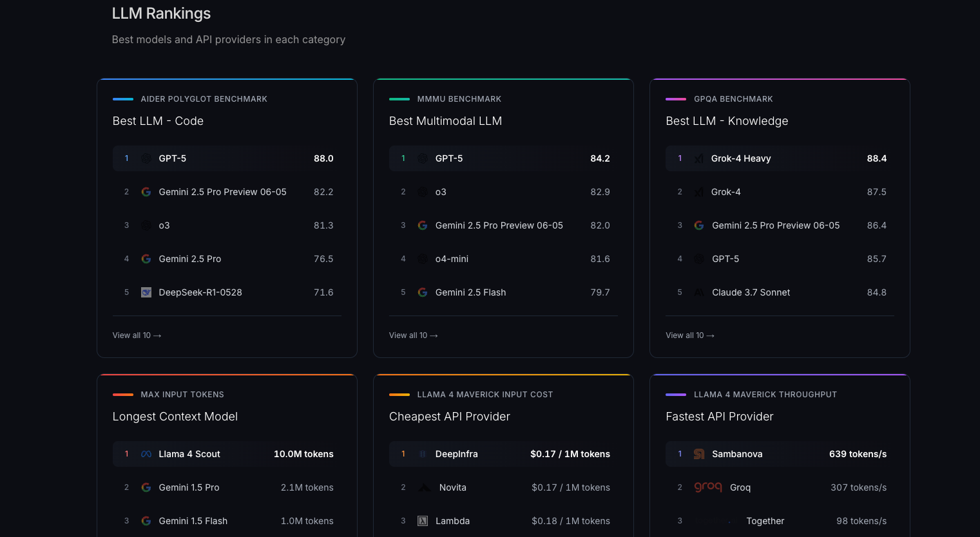Click DeepSeek-R1-0528 logo icon
This screenshot has width=980, height=537.
pyautogui.click(x=146, y=292)
